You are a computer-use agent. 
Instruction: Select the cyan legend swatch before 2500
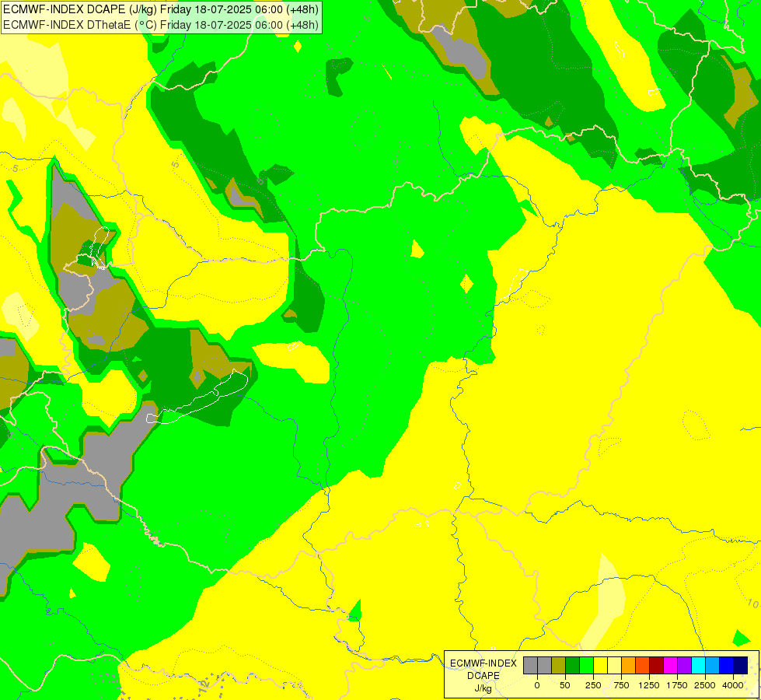point(698,665)
